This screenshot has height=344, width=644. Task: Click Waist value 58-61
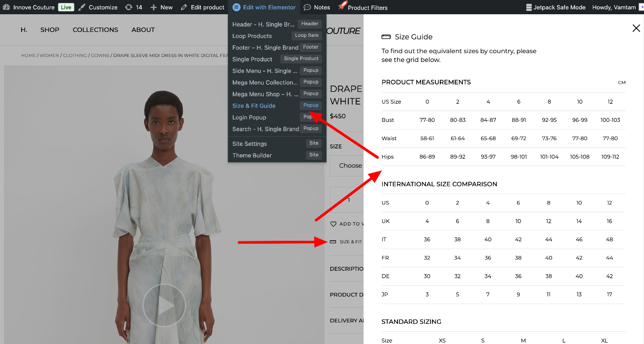click(427, 139)
